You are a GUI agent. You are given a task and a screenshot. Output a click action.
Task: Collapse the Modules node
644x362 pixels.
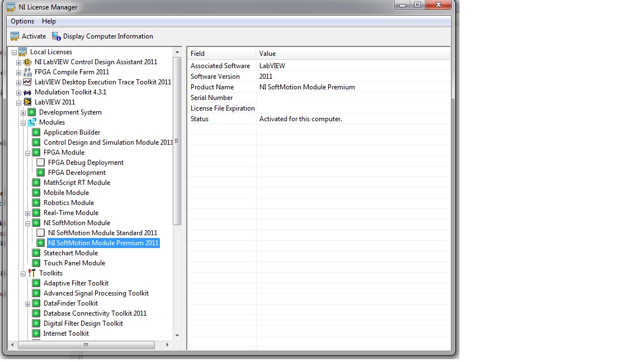point(23,123)
